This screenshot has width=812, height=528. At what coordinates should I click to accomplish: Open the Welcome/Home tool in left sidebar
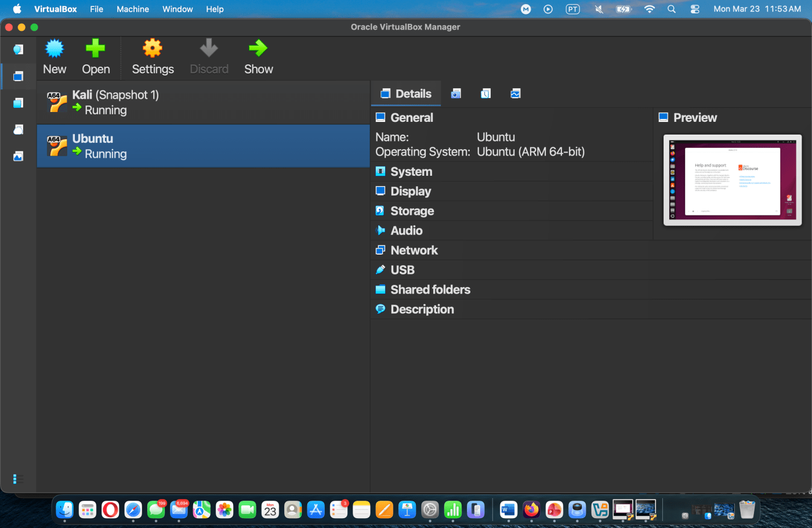pyautogui.click(x=18, y=49)
